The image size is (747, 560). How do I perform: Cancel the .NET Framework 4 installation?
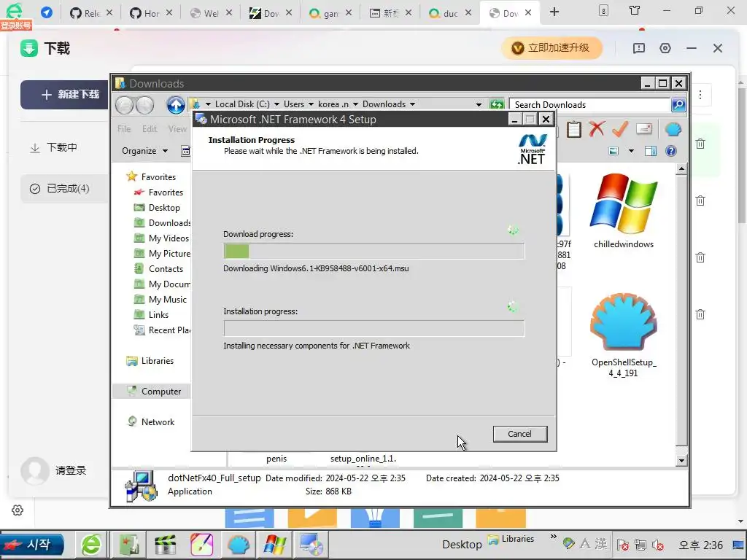pos(519,434)
